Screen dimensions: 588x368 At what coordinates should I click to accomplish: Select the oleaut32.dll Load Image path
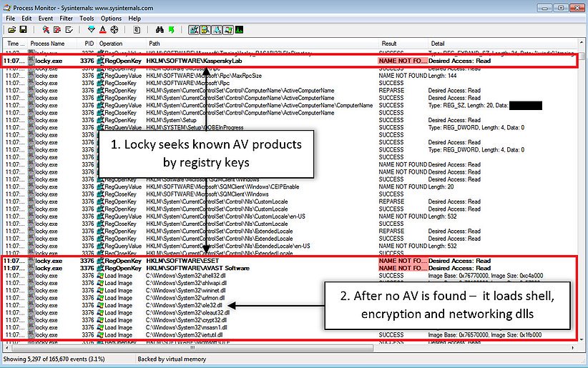pyautogui.click(x=187, y=312)
